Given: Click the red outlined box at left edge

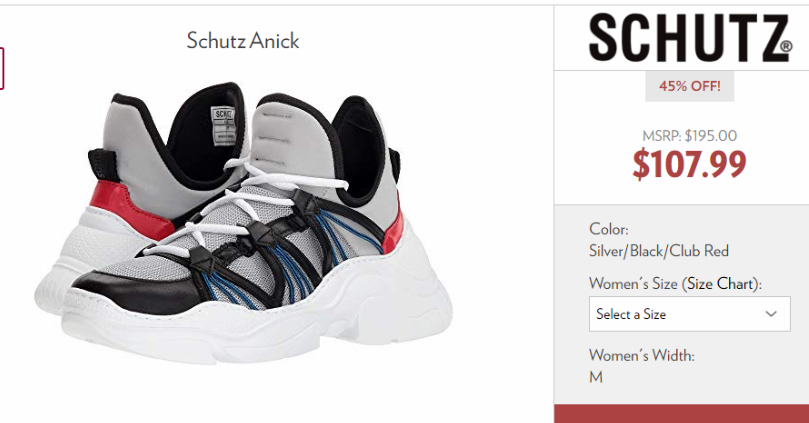Looking at the screenshot, I should coord(2,68).
